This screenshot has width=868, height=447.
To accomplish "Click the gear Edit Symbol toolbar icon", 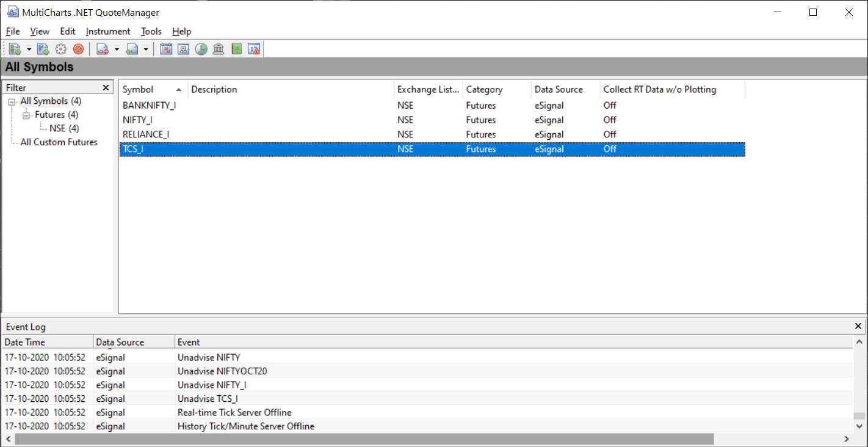I will pos(60,49).
